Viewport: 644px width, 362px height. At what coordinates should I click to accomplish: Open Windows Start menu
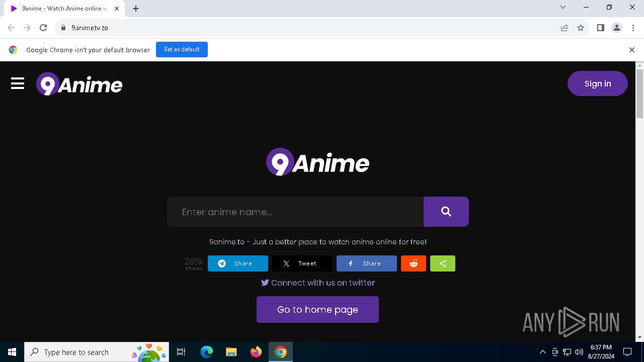[12, 352]
